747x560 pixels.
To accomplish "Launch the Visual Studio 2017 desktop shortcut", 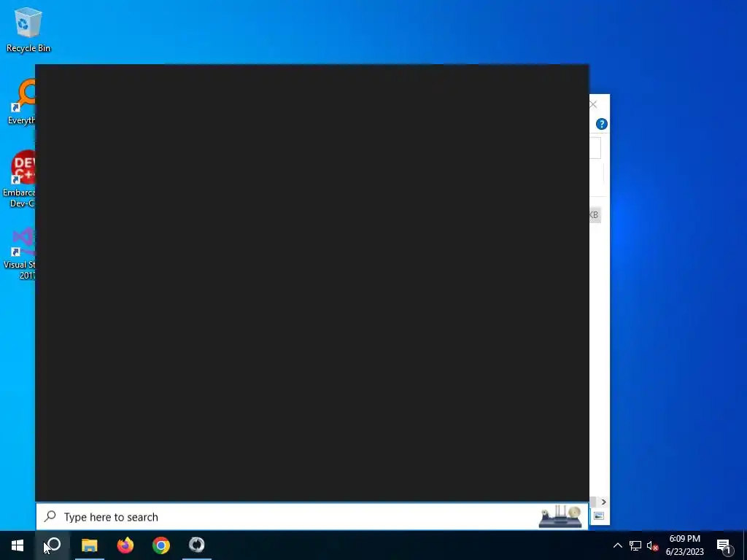I will click(20, 253).
